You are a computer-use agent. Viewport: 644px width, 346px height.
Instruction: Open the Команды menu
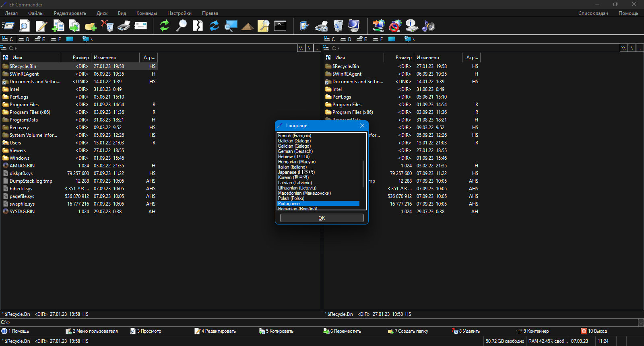[147, 13]
